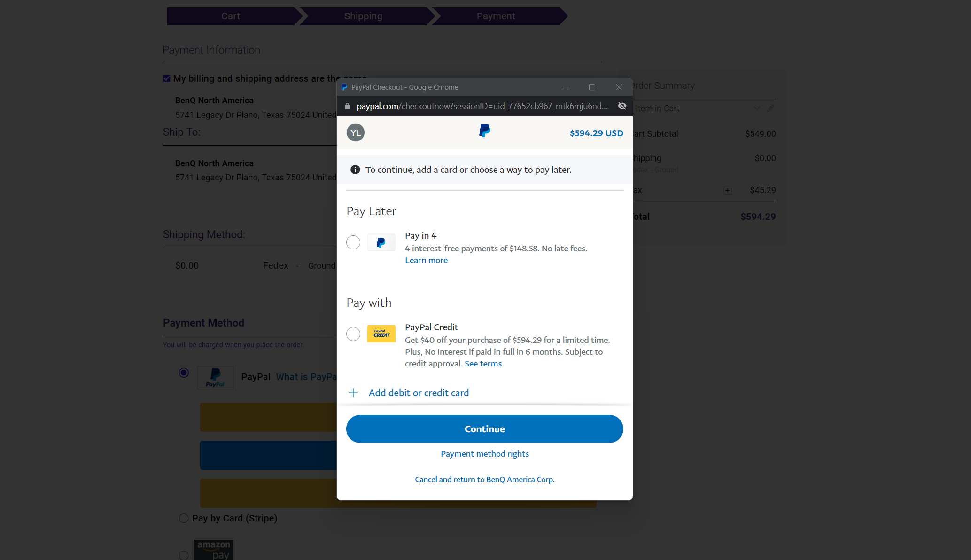Click the Ship To heading

(181, 132)
